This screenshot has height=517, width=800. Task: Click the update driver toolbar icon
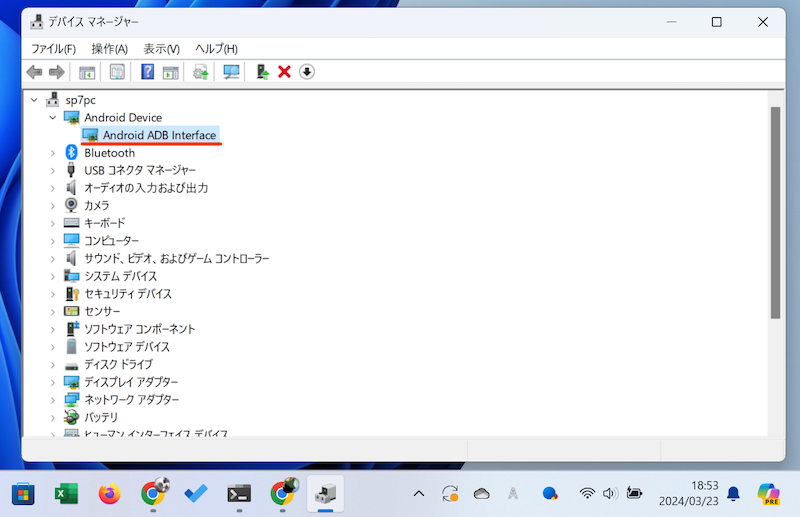click(x=201, y=72)
